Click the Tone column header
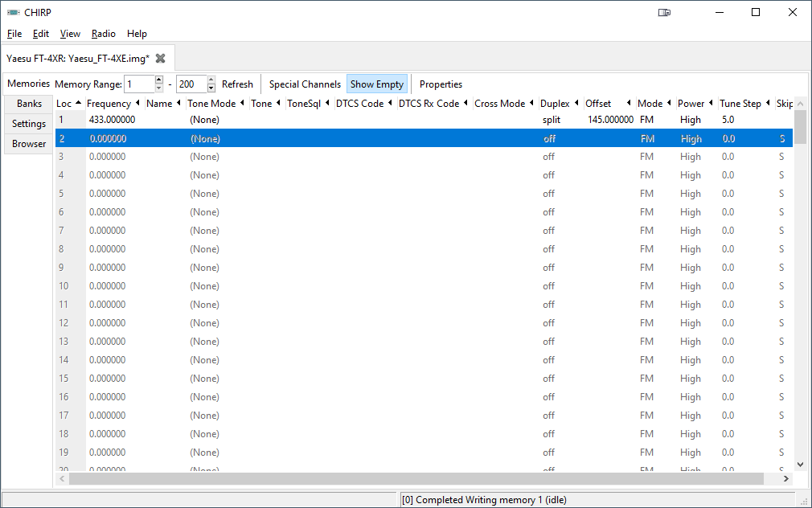The height and width of the screenshot is (508, 812). (x=261, y=104)
